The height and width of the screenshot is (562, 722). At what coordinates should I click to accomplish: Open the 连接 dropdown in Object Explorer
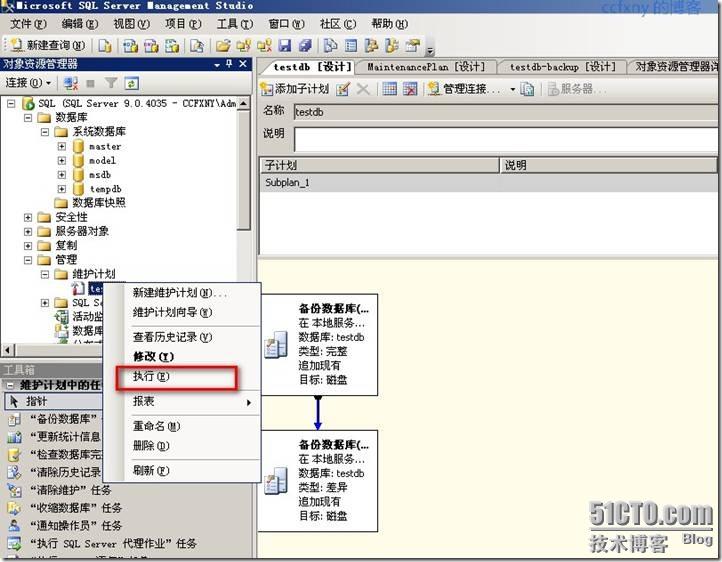(x=28, y=83)
